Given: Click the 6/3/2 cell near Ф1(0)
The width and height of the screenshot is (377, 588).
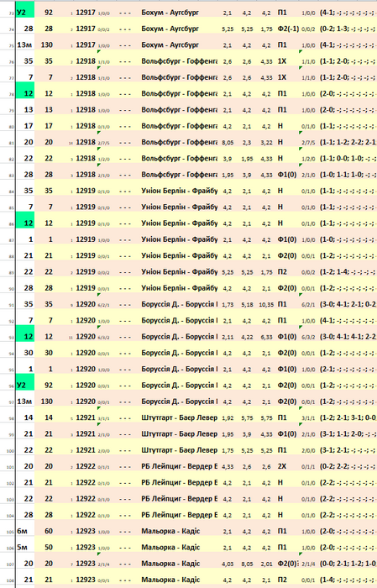Looking at the screenshot, I should click(308, 337).
